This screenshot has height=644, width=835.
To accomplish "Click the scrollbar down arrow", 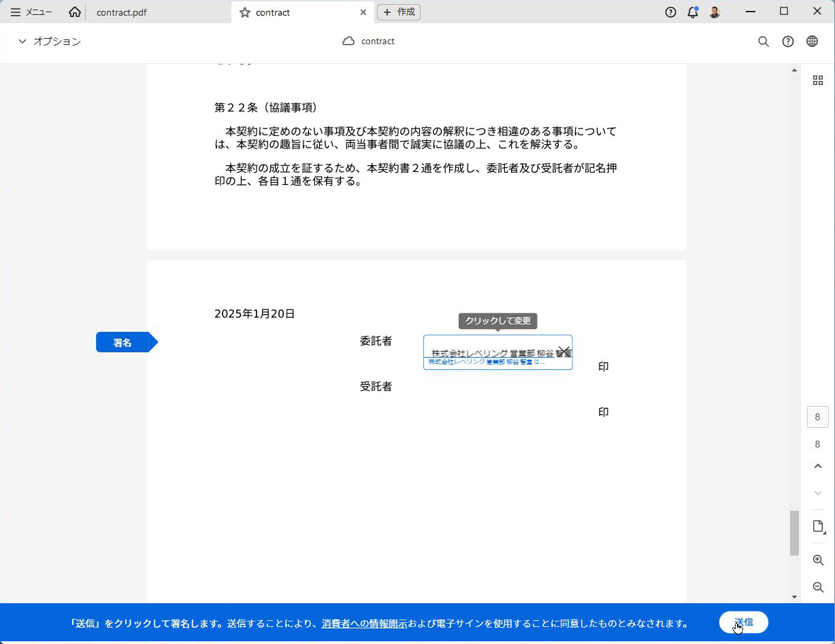I will 794,597.
